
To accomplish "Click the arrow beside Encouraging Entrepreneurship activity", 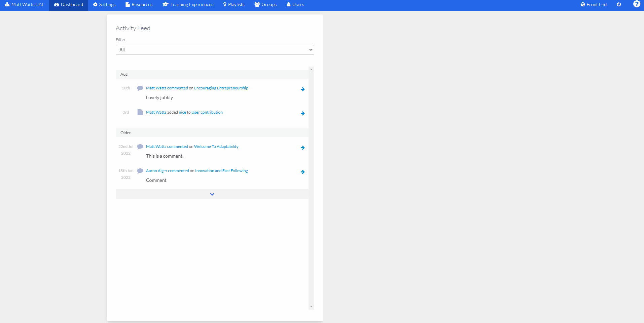I will point(302,89).
